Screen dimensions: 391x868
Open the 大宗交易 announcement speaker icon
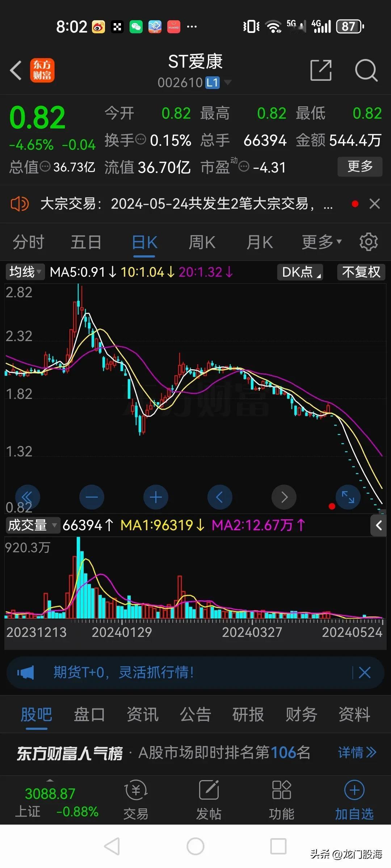(x=20, y=204)
